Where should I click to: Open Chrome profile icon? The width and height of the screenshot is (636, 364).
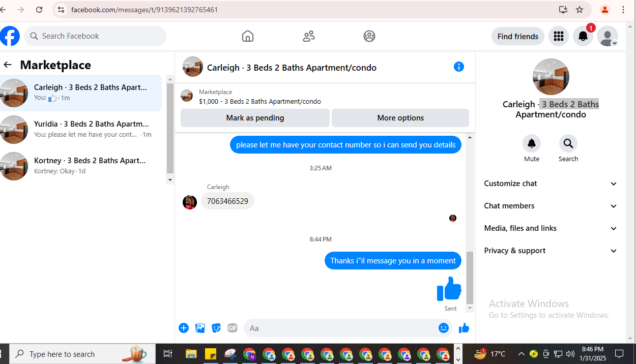[x=604, y=10]
